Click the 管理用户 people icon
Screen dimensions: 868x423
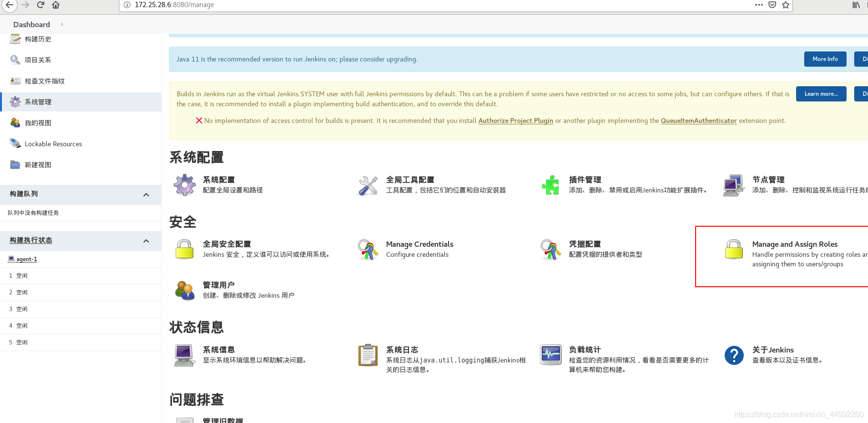[185, 290]
